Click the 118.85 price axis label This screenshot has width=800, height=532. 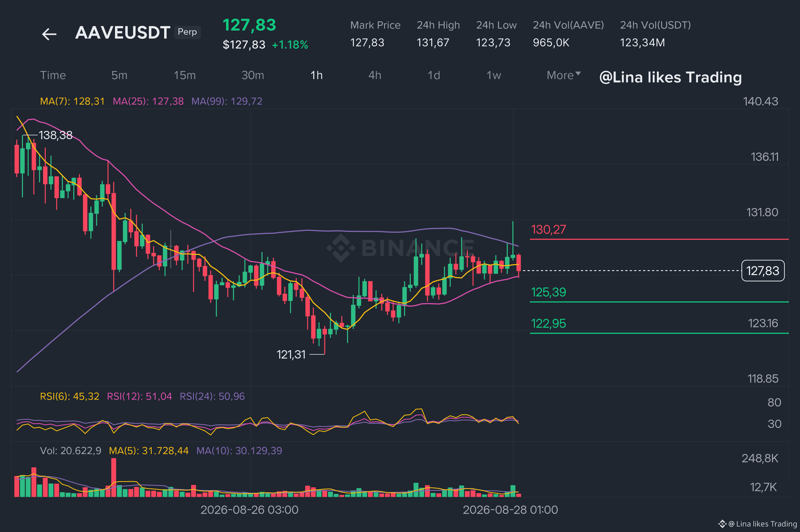[763, 378]
